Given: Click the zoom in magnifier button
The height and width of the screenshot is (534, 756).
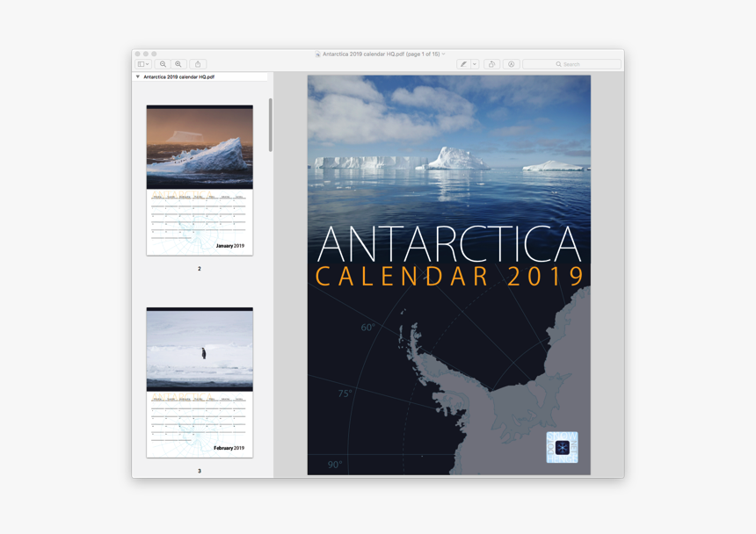Looking at the screenshot, I should tap(178, 64).
